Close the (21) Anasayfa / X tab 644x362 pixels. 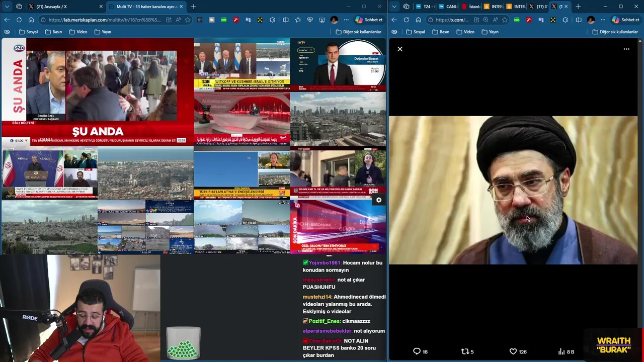101,7
